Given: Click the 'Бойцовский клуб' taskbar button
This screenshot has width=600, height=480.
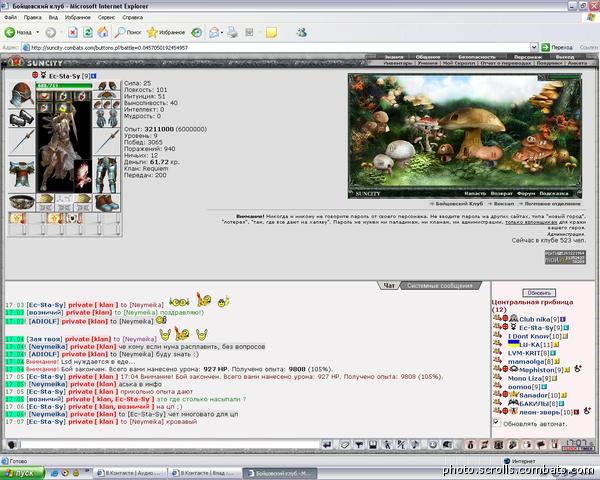Looking at the screenshot, I should (280, 473).
